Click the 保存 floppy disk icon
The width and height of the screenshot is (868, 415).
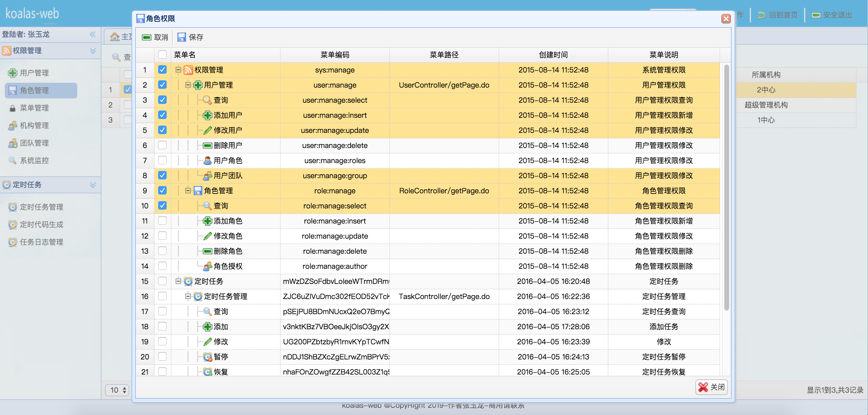click(x=182, y=37)
